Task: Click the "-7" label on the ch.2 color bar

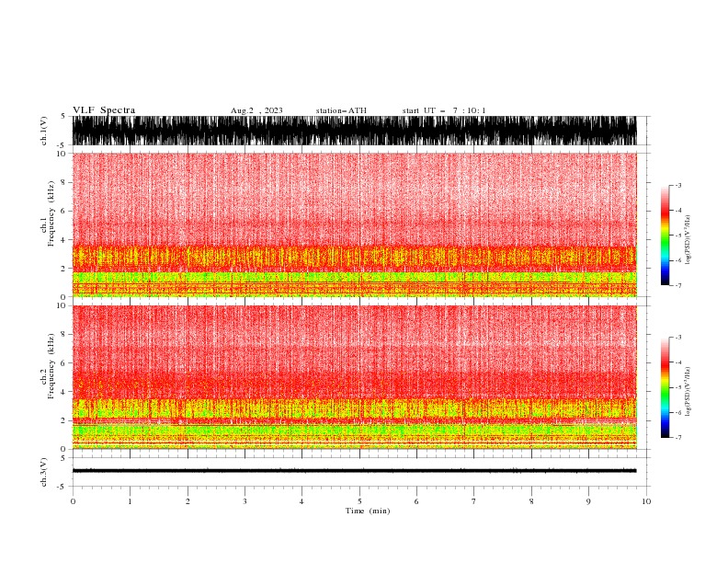Action: (678, 437)
